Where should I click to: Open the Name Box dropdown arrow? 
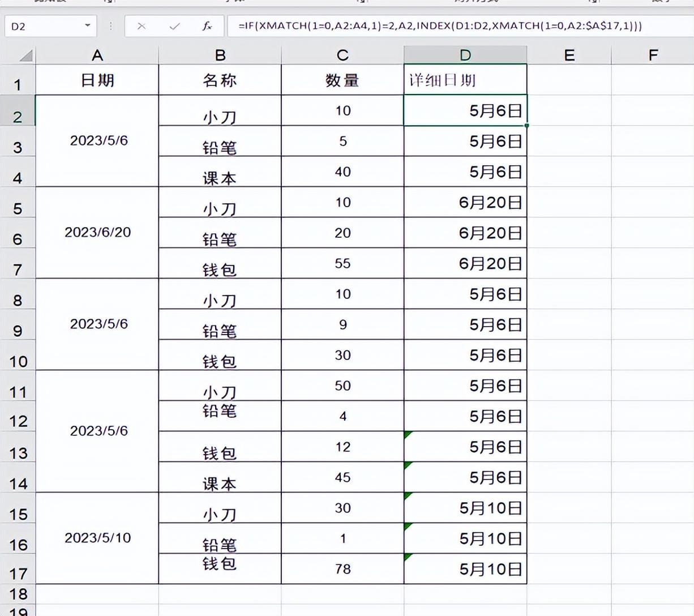coord(87,25)
